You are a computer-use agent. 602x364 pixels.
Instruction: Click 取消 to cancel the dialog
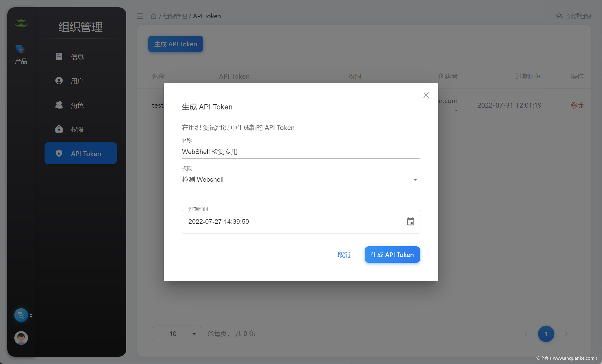click(344, 255)
